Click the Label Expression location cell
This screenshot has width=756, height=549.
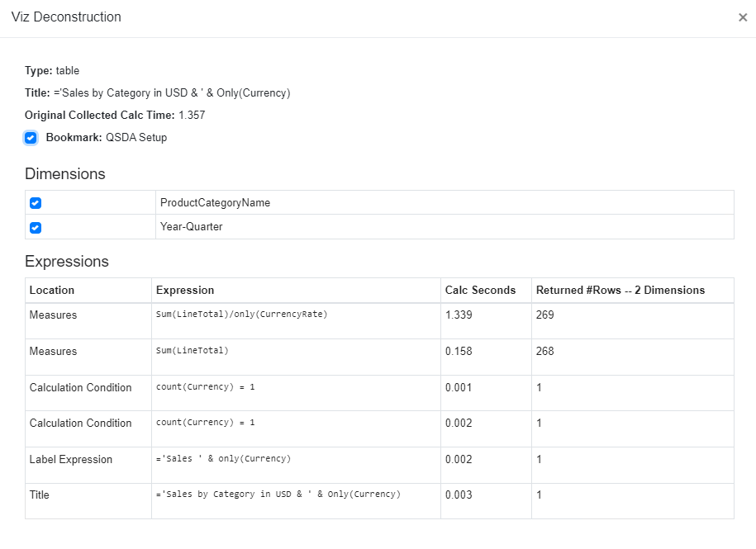tap(71, 460)
